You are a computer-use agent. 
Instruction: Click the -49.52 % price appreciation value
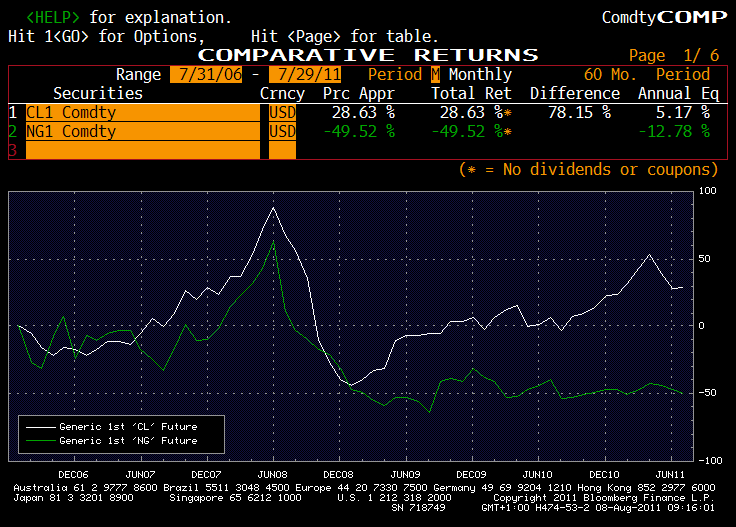tap(359, 131)
